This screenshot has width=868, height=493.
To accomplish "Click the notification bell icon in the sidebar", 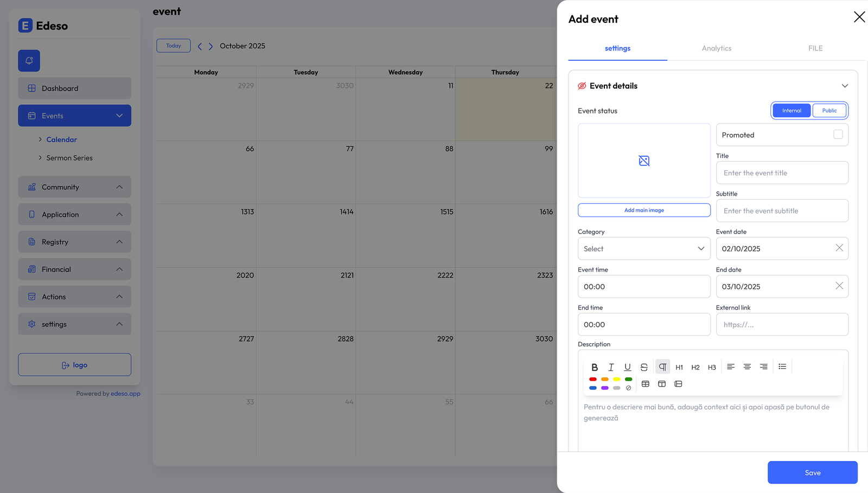I will (x=29, y=61).
